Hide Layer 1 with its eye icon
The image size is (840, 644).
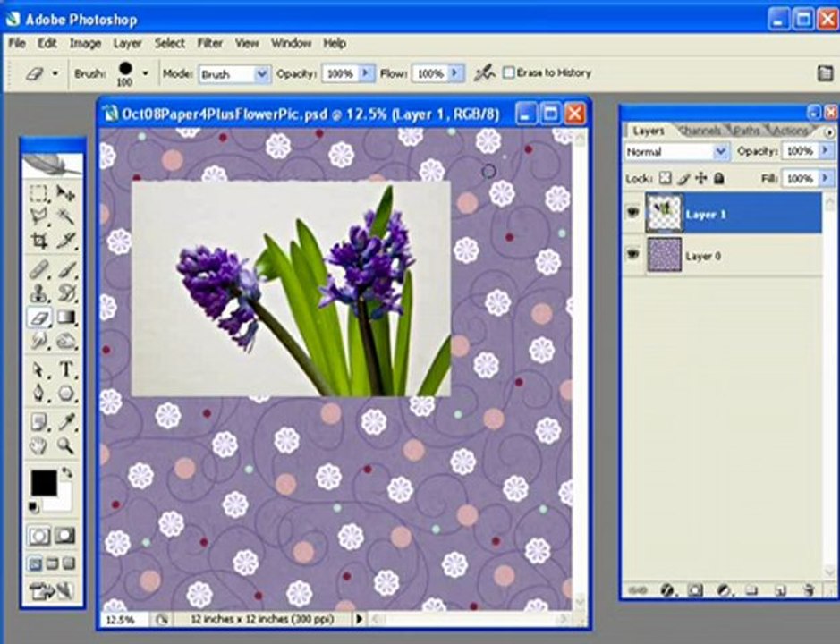(633, 213)
